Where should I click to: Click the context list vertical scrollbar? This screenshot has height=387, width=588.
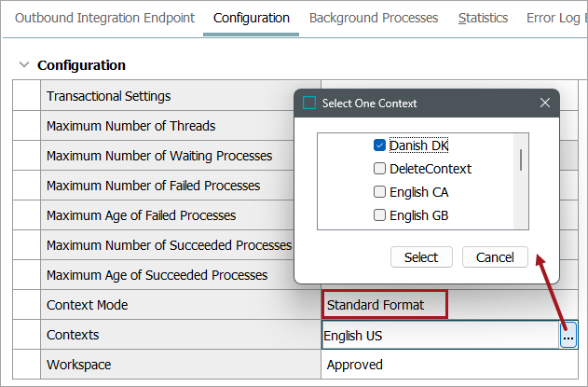[x=520, y=159]
